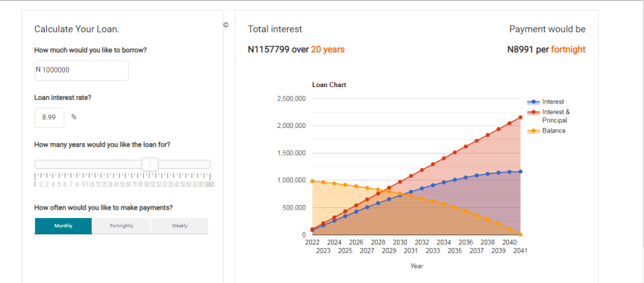The width and height of the screenshot is (644, 283).
Task: Click the loan years slider handle
Action: 150,164
